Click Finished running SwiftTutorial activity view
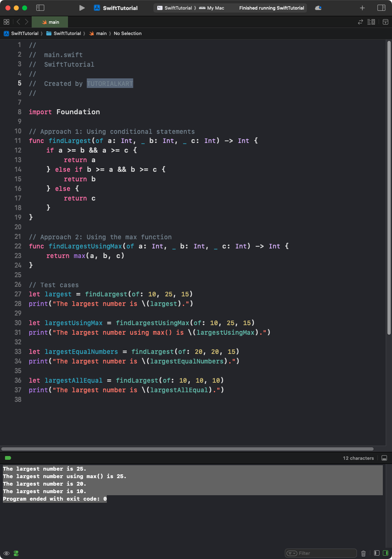 point(271,8)
